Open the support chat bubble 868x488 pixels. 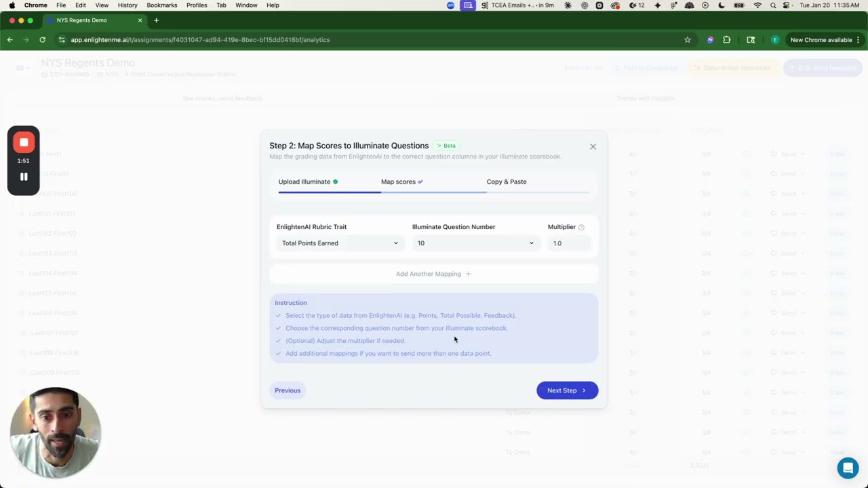847,468
